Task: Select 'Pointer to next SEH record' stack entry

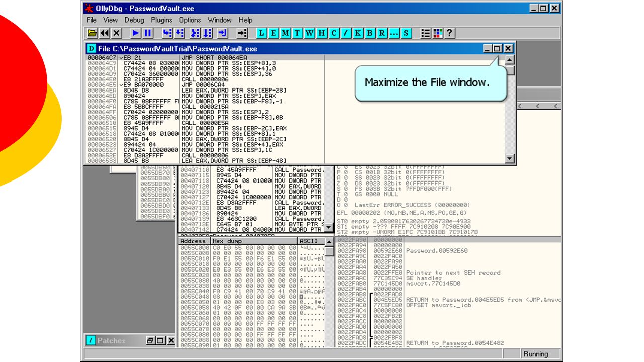Action: pos(453,273)
